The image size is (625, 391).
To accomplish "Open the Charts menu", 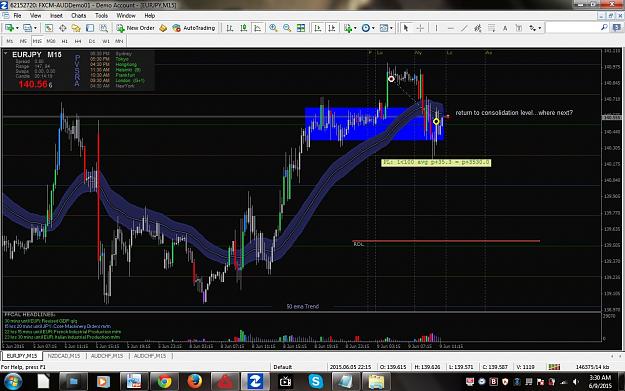I will tap(79, 16).
